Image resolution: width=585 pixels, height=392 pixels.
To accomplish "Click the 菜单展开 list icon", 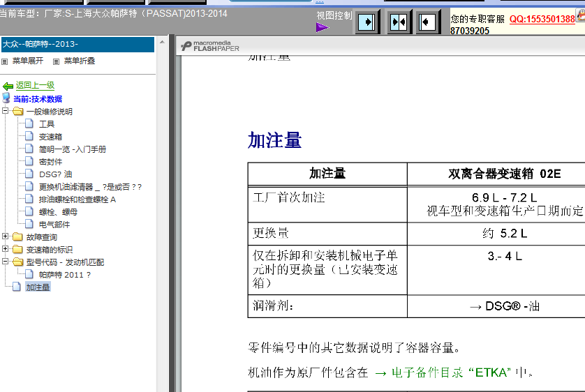I will click(x=5, y=61).
